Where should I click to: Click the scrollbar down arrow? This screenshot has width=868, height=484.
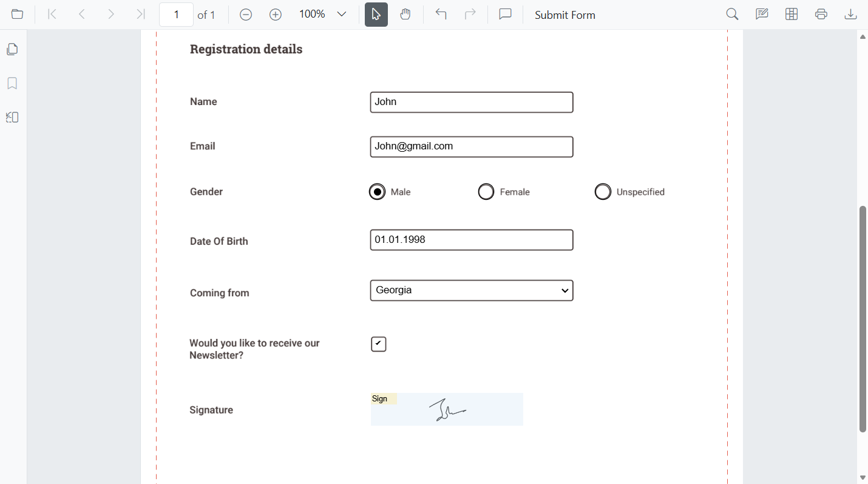pyautogui.click(x=863, y=478)
